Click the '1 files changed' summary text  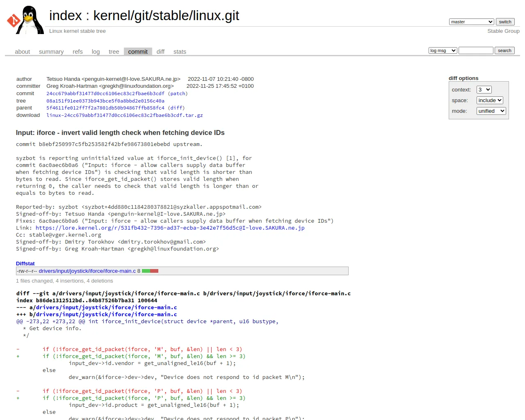point(64,281)
